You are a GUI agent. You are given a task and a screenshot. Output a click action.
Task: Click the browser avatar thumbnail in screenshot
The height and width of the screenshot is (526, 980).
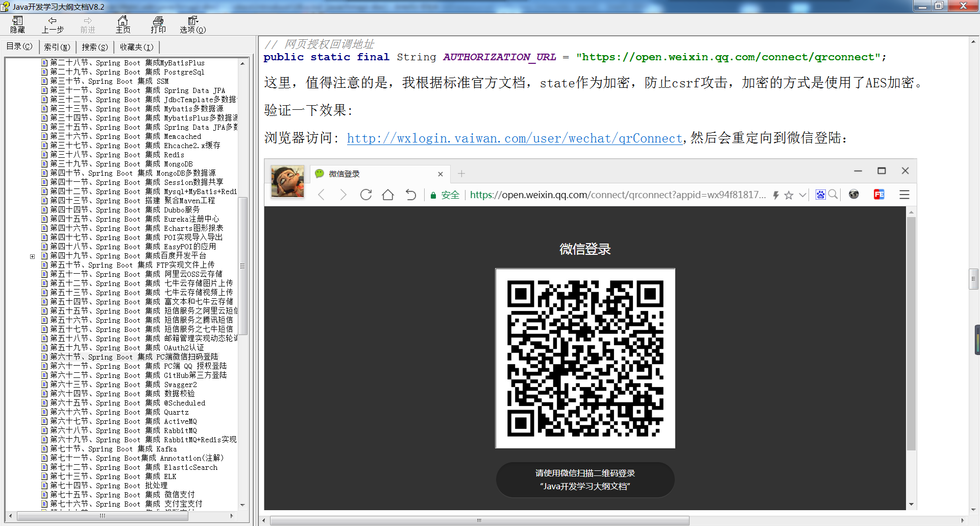(x=287, y=181)
